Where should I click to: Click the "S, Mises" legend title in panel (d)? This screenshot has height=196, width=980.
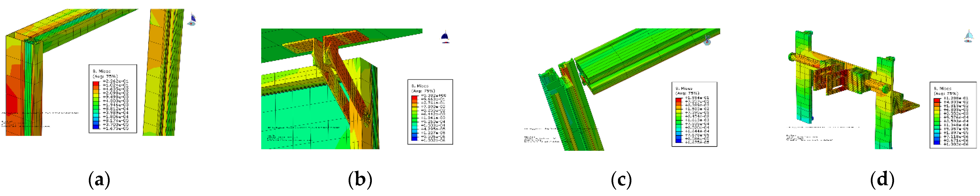[943, 89]
